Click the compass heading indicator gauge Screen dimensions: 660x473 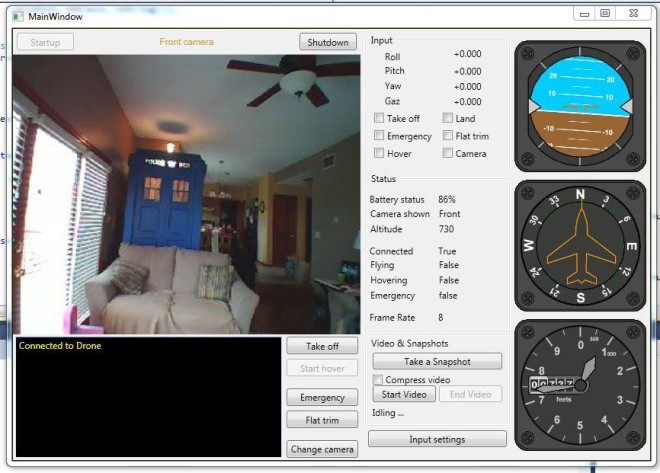coord(580,246)
